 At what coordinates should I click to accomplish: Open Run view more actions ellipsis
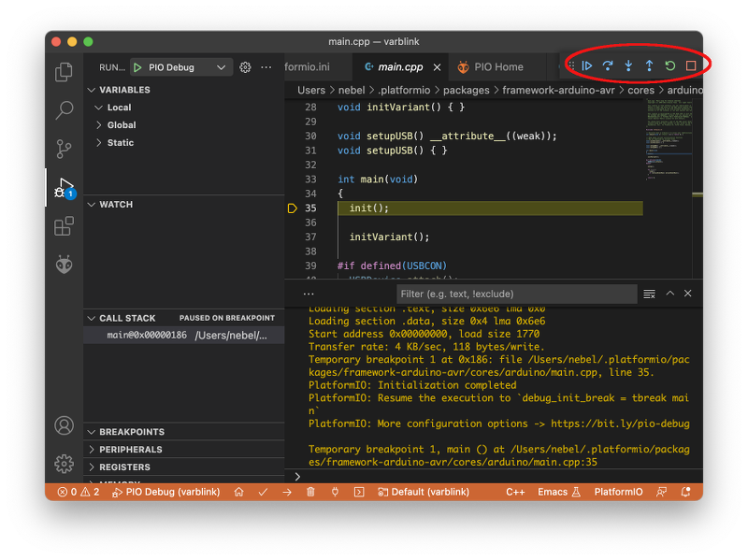point(266,67)
